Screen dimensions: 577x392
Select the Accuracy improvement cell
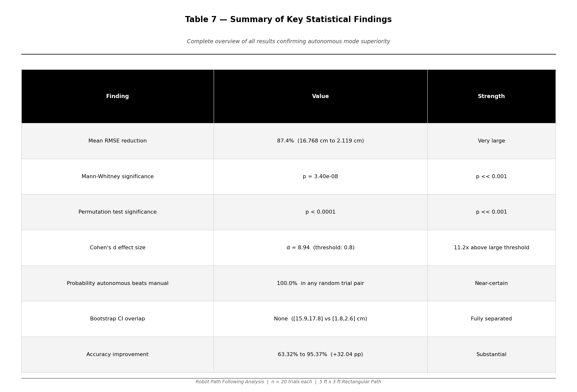coord(118,355)
